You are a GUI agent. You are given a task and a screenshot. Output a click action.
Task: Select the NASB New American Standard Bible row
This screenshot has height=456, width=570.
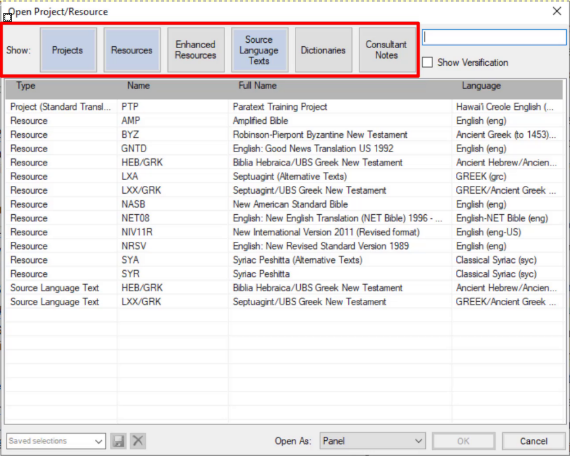284,204
